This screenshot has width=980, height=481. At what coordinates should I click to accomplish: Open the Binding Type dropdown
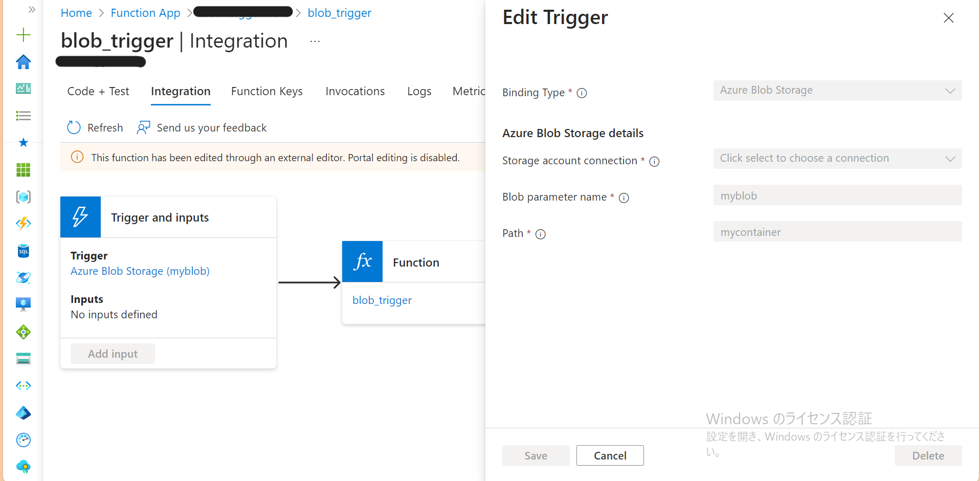[838, 91]
